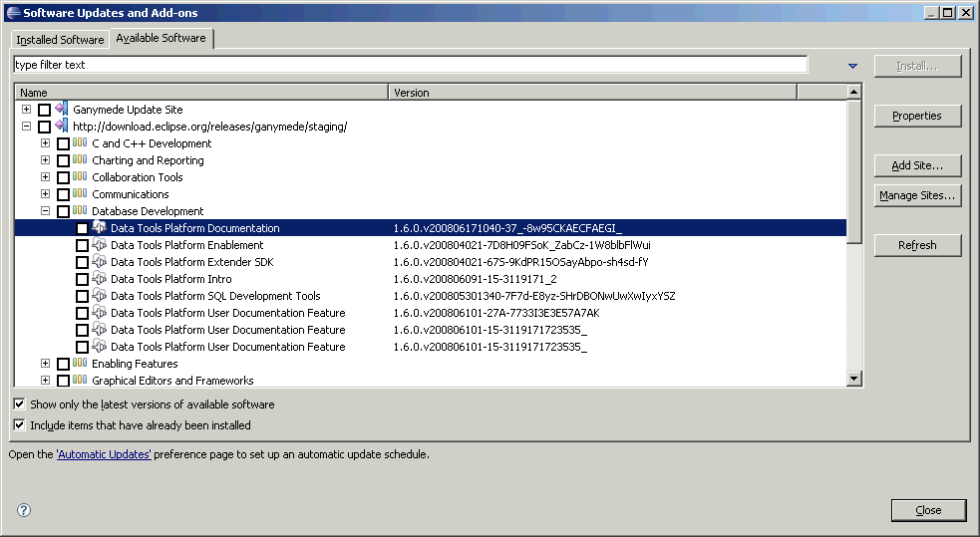Click the Properties button
Viewport: 980px width, 537px height.
coord(917,116)
